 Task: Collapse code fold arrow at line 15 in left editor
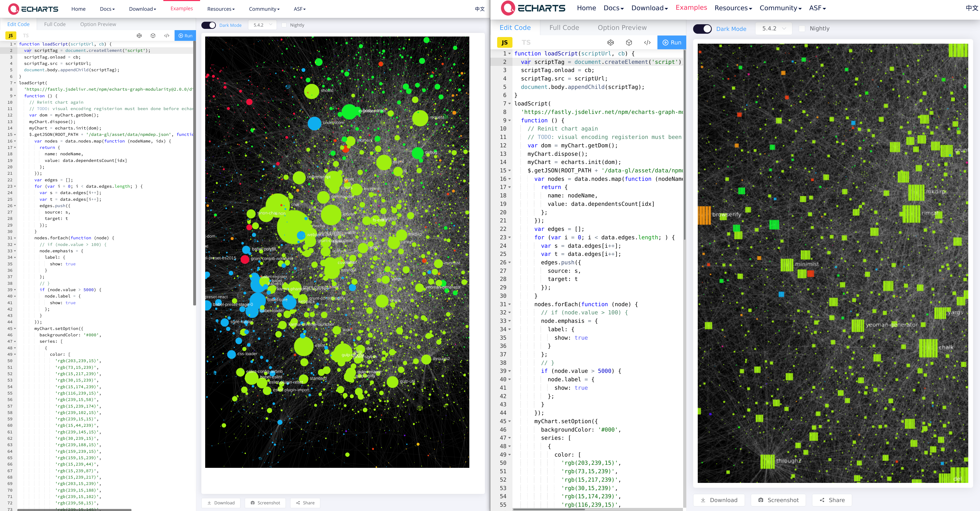[15, 134]
